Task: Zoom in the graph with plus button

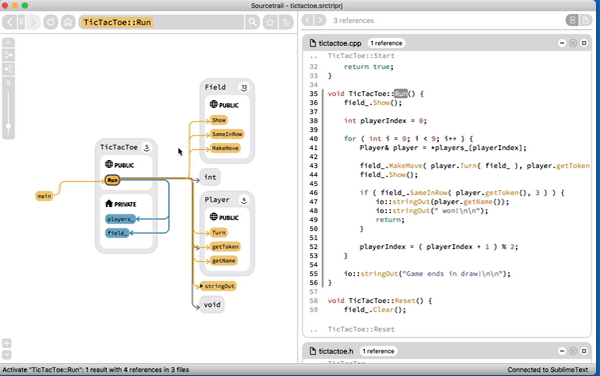Action: (7, 343)
